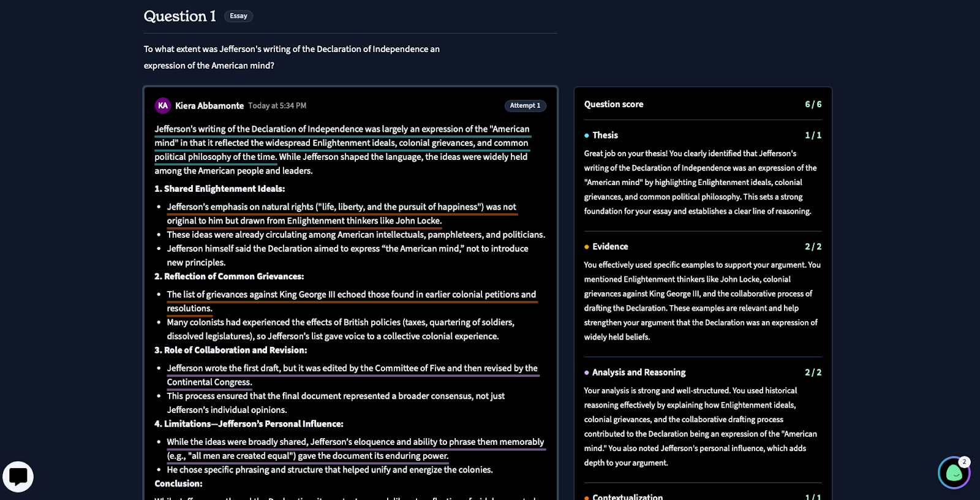The height and width of the screenshot is (500, 980).
Task: Click heading "3. Role of Collaboration and Revision:"
Action: coord(231,350)
